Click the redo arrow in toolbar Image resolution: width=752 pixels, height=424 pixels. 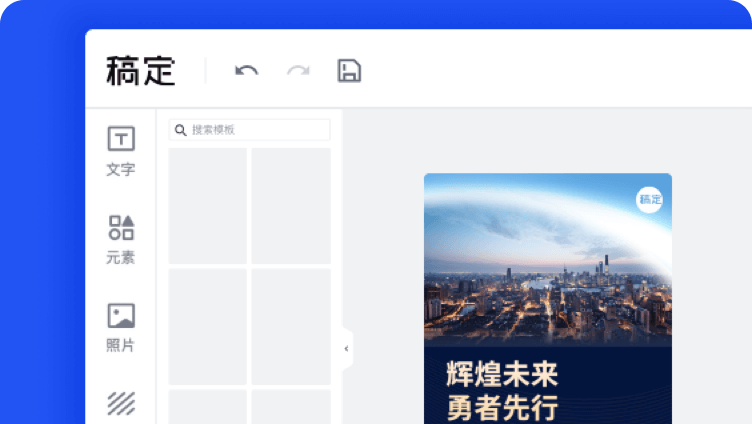coord(298,70)
